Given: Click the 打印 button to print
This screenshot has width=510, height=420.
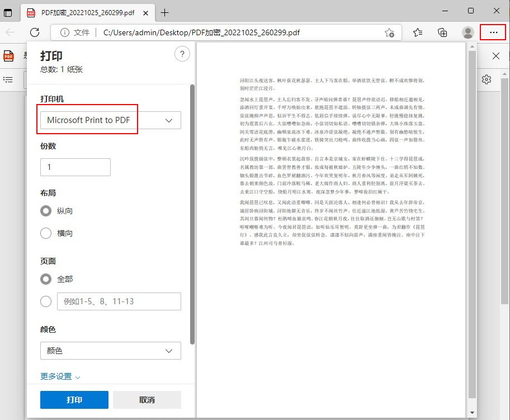Looking at the screenshot, I should tap(74, 399).
